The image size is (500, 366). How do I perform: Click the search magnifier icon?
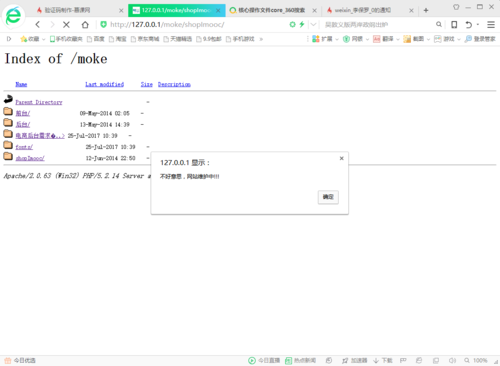(x=439, y=24)
